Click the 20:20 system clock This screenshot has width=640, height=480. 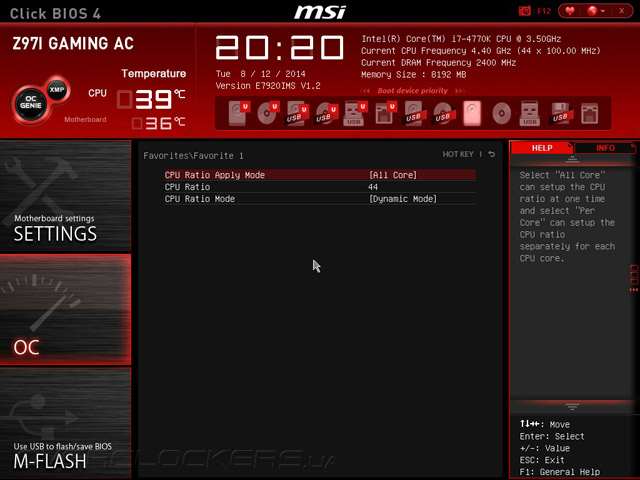[x=280, y=47]
